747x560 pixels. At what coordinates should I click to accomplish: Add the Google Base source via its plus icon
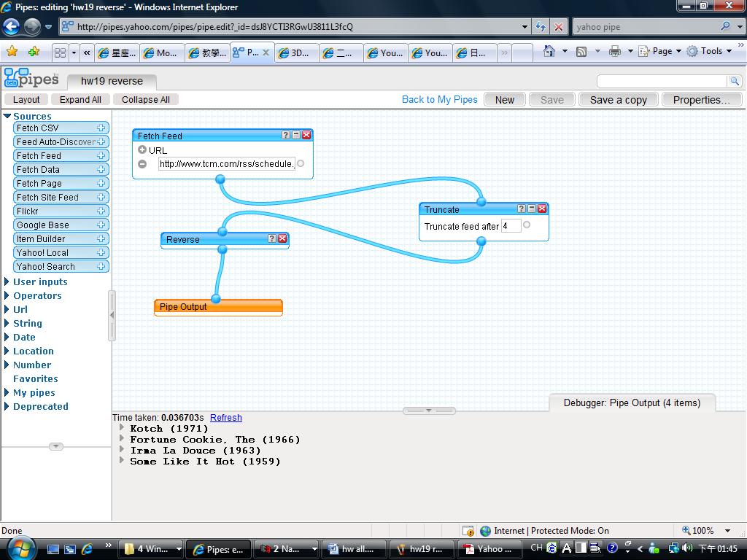(101, 225)
